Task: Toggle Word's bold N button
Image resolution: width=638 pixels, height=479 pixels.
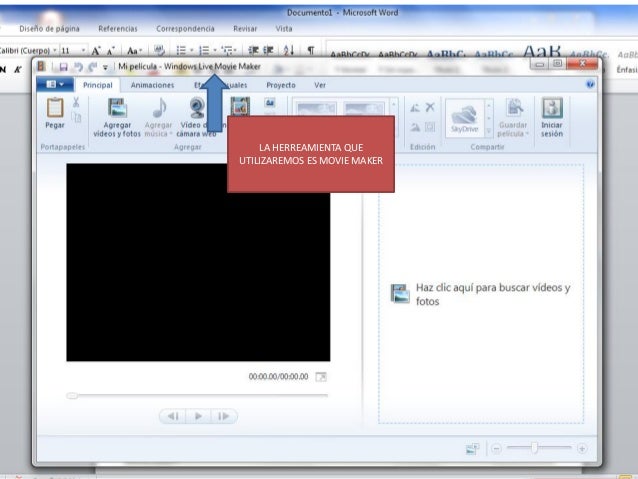Action: point(3,70)
